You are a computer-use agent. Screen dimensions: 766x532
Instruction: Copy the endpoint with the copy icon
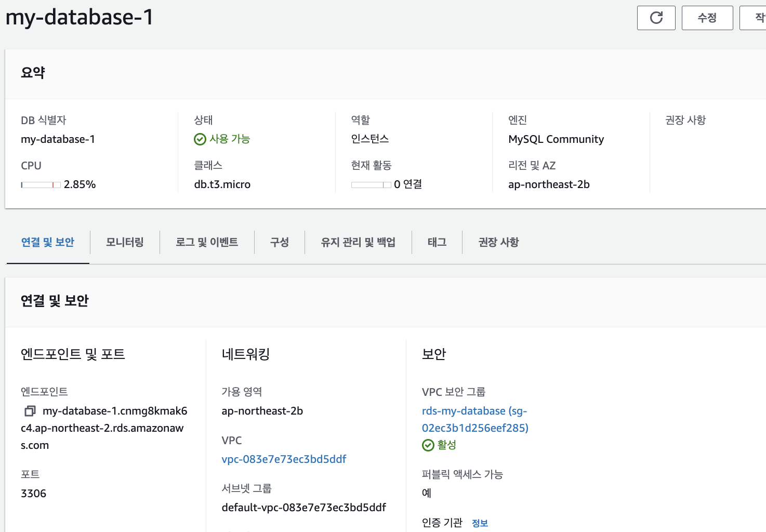point(30,411)
